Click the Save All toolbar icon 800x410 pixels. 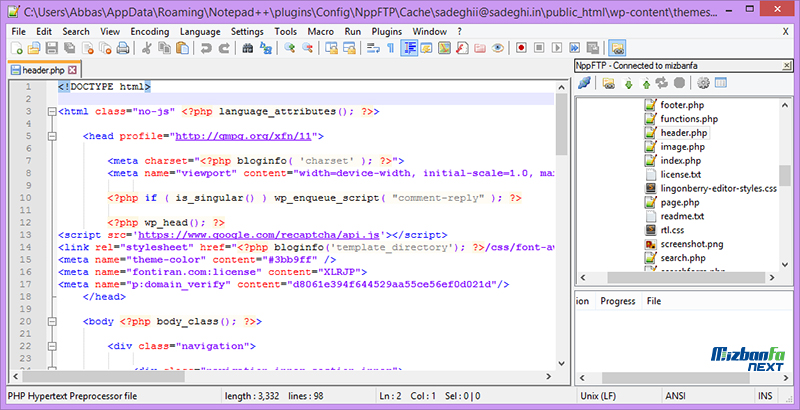tap(69, 48)
